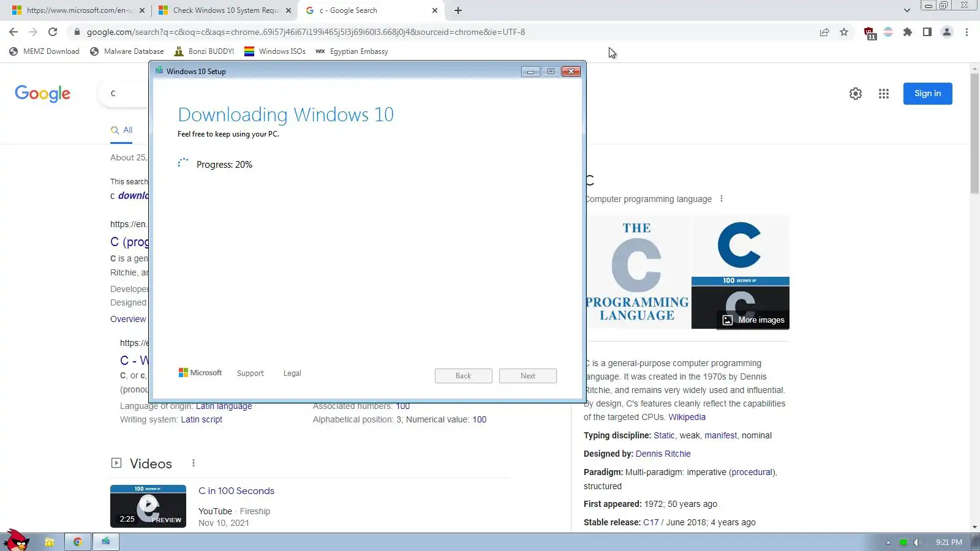Viewport: 980px width, 551px height.
Task: Click the Next button in Windows 10 Setup
Action: [528, 376]
